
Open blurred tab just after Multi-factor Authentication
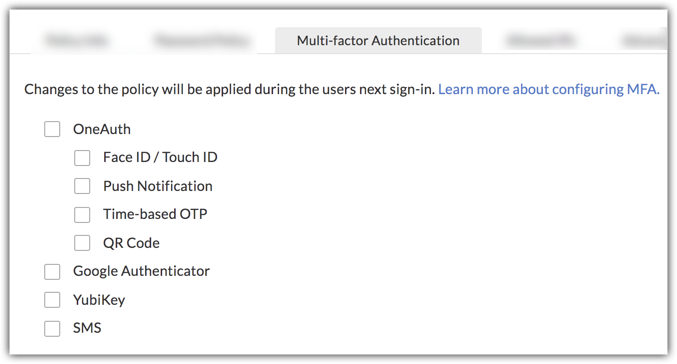[x=541, y=41]
